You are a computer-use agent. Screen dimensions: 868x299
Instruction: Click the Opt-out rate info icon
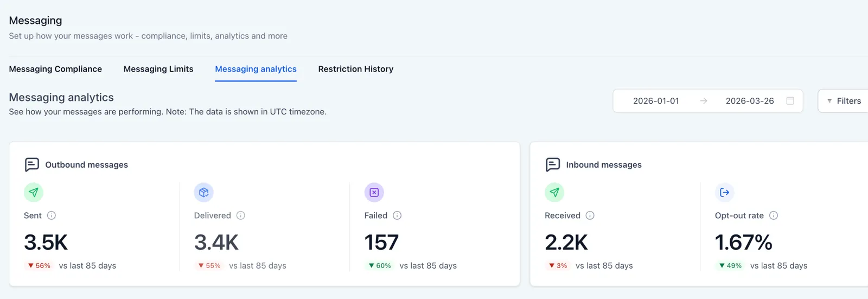tap(774, 215)
